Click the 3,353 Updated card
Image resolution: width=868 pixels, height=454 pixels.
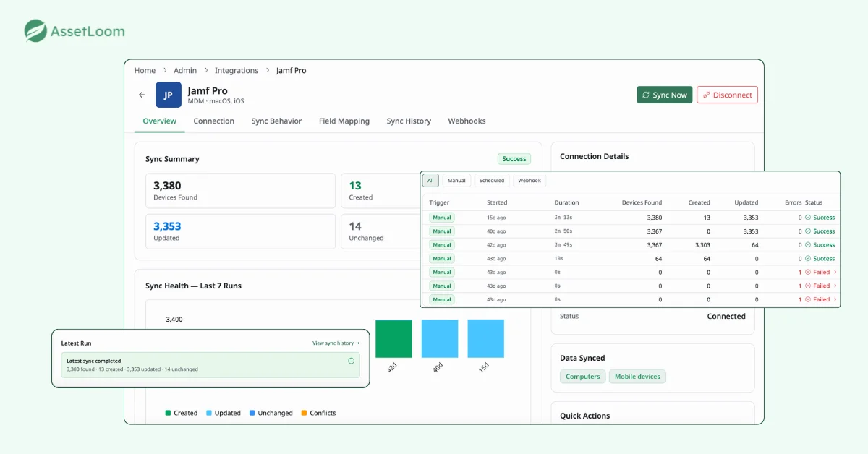tap(240, 231)
